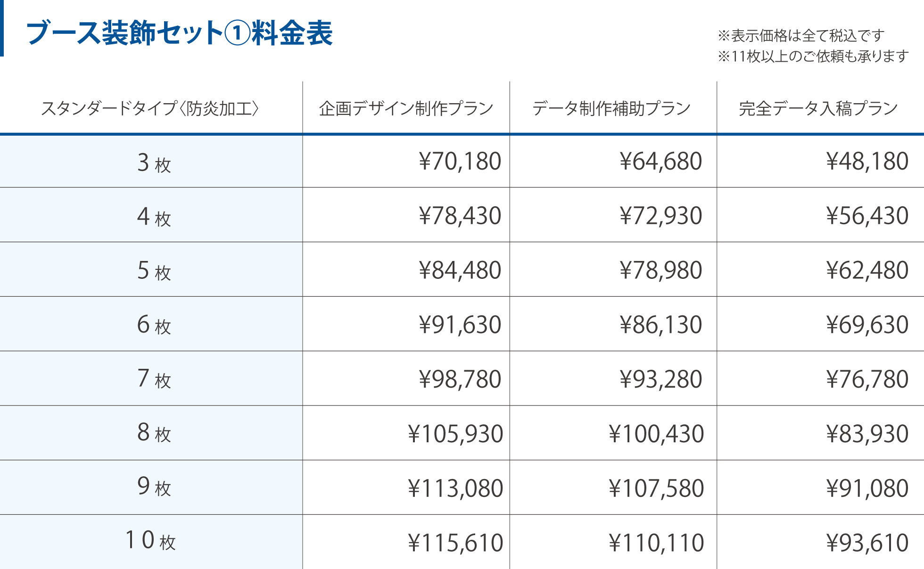Viewport: 924px width, 569px height.
Task: Select the ¥105,930 price cell
Action: click(455, 434)
